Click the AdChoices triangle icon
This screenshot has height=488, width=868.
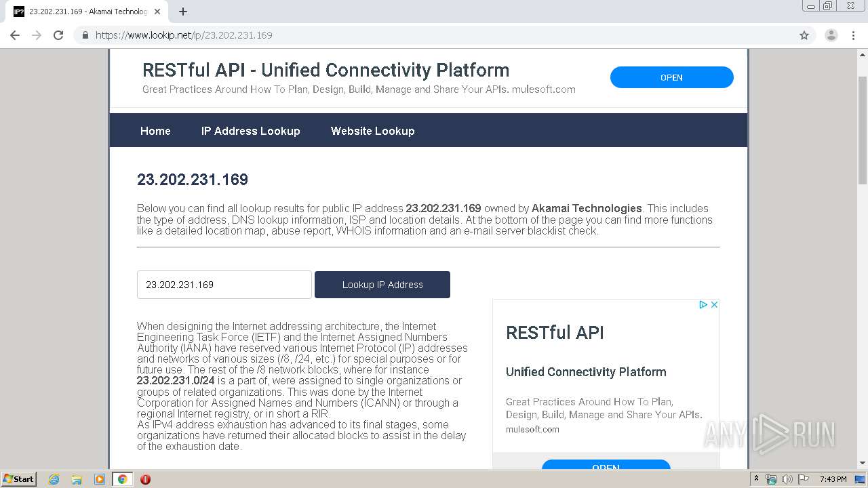[703, 305]
